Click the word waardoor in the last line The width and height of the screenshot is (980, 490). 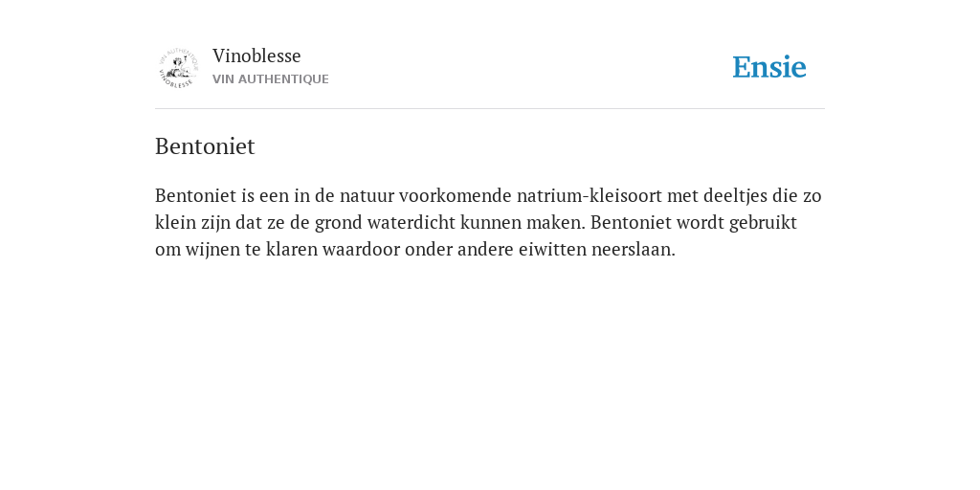coord(361,250)
